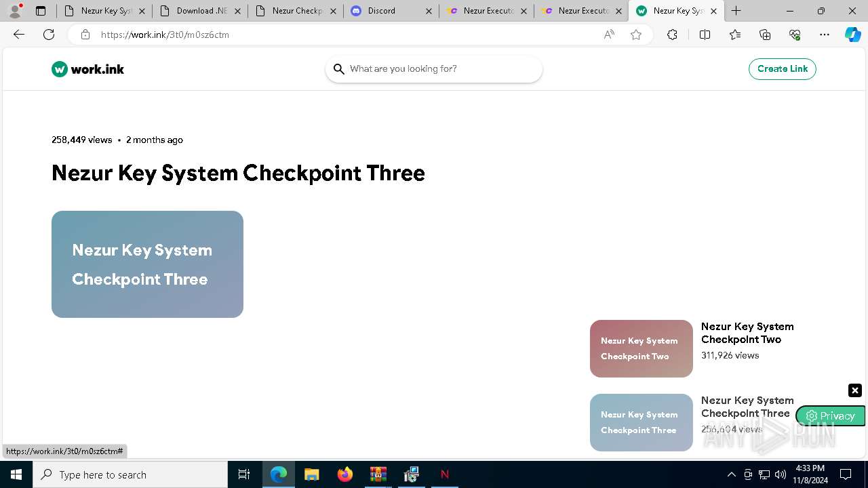Open sidebar Nezur Key System Checkpoint Three link
This screenshot has width=868, height=488.
[x=747, y=407]
